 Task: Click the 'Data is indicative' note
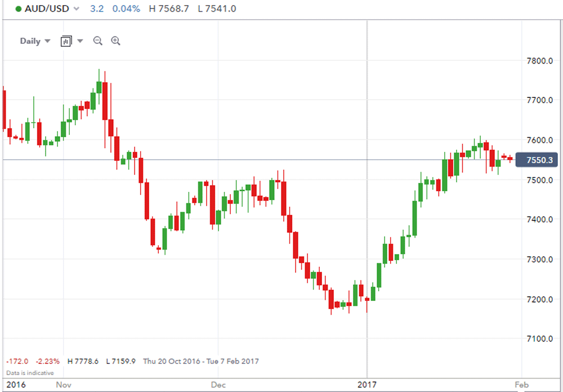[x=30, y=373]
